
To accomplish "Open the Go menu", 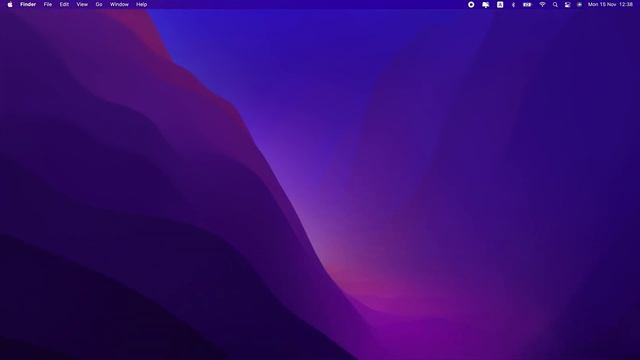I will tap(99, 4).
